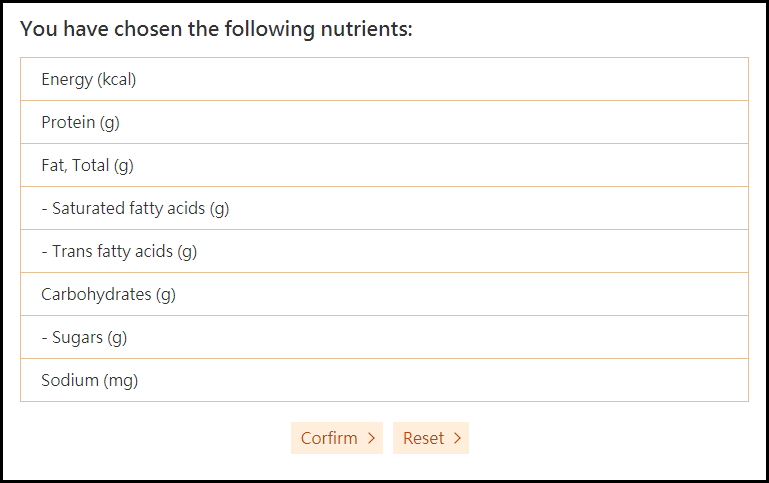Select the Protein (g) row

(x=384, y=123)
